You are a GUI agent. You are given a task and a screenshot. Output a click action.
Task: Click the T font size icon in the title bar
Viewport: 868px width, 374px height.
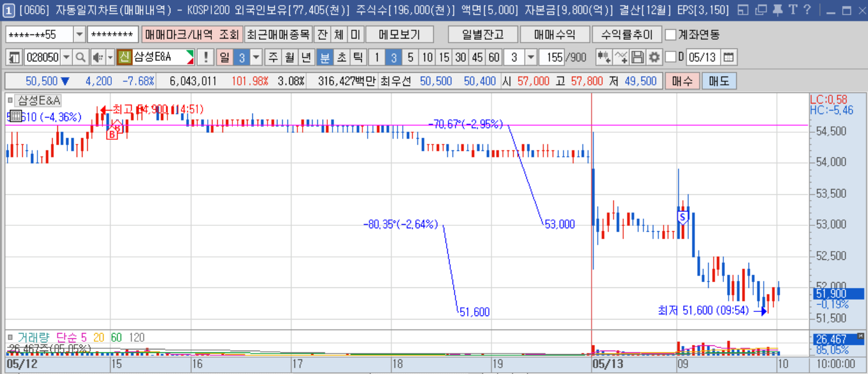[x=792, y=10]
